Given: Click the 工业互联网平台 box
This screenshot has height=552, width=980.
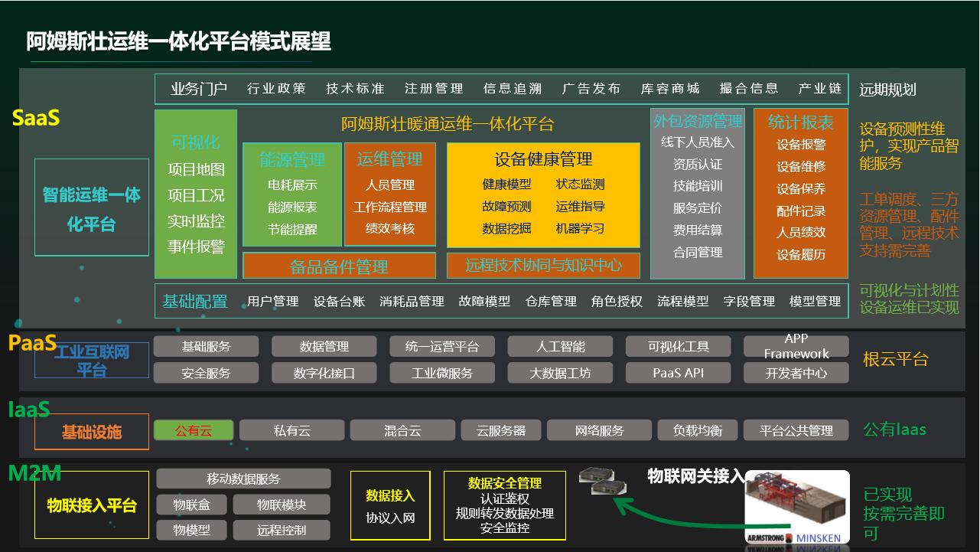Looking at the screenshot, I should click(91, 359).
